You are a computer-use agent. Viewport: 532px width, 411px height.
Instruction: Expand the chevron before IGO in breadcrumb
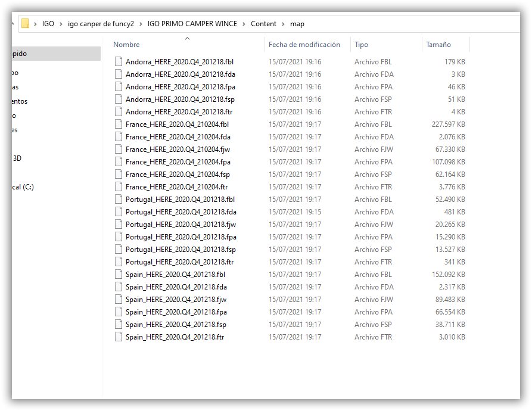click(x=35, y=24)
